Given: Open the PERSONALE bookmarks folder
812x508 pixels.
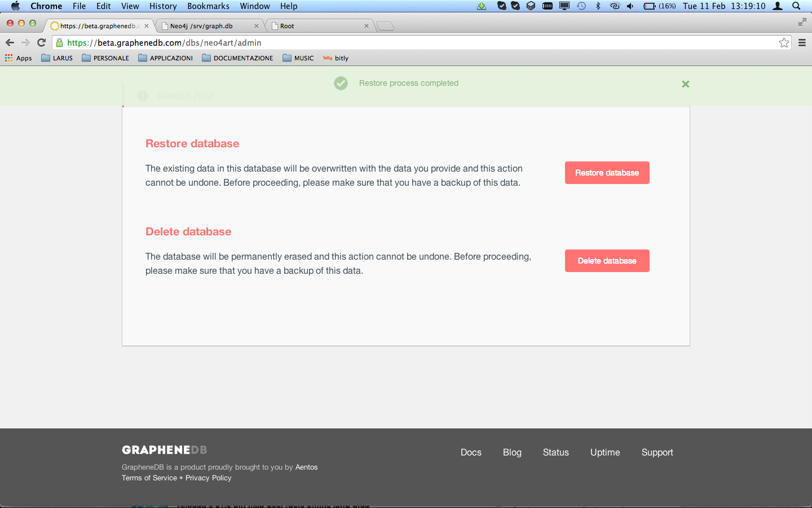Looking at the screenshot, I should pyautogui.click(x=105, y=58).
